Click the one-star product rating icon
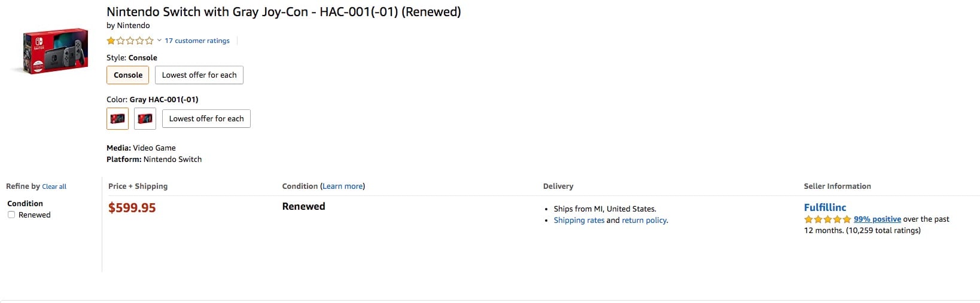The width and height of the screenshot is (980, 303). (x=130, y=41)
